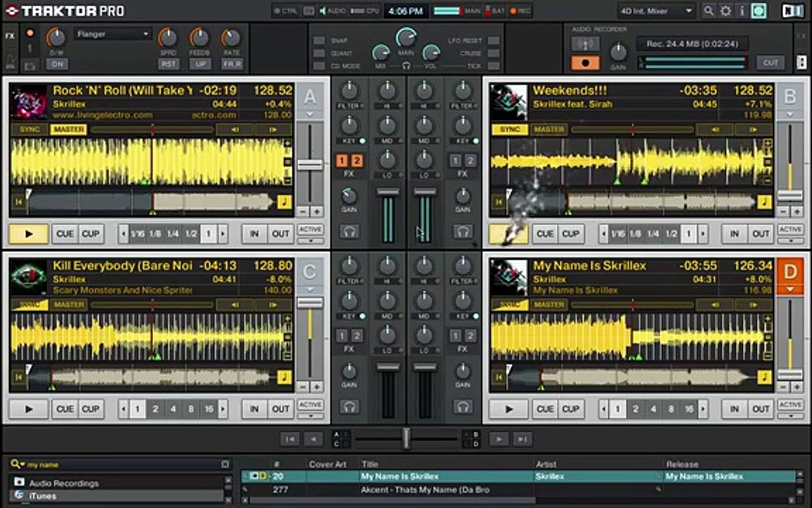The height and width of the screenshot is (508, 812).
Task: Select Audio Recordings in the browser tree
Action: coord(63,483)
